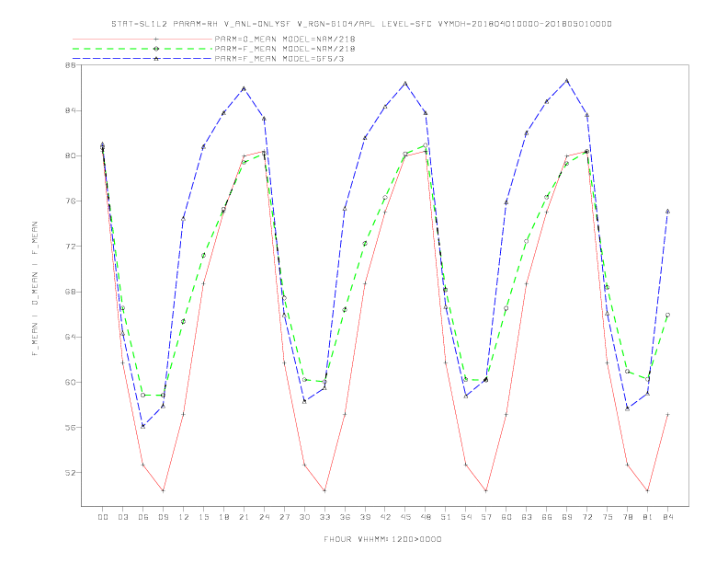Viewport: 728px width, 563px height.
Task: Click x-axis forecast hour label '09'
Action: pos(164,517)
